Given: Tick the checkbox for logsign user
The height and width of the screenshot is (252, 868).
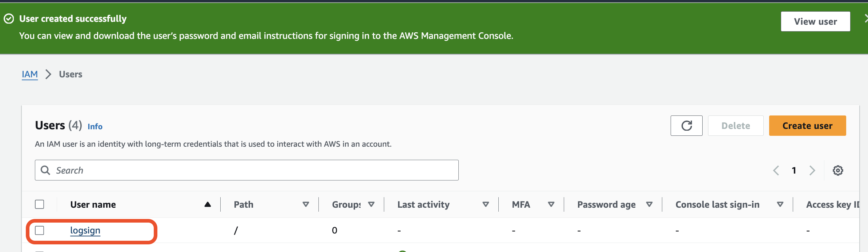Looking at the screenshot, I should (x=40, y=230).
